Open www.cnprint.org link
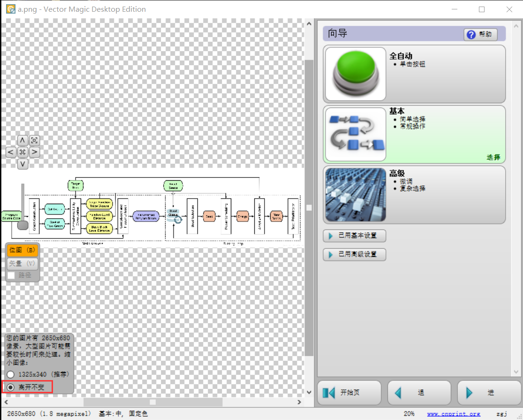This screenshot has height=420, width=523. coord(454,413)
